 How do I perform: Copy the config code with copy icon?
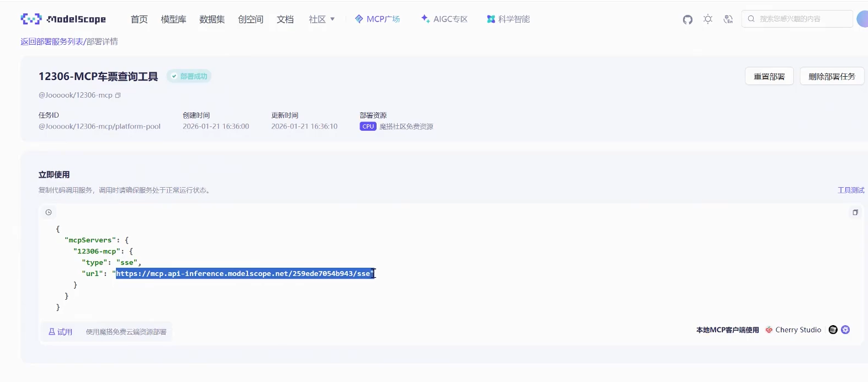point(855,213)
